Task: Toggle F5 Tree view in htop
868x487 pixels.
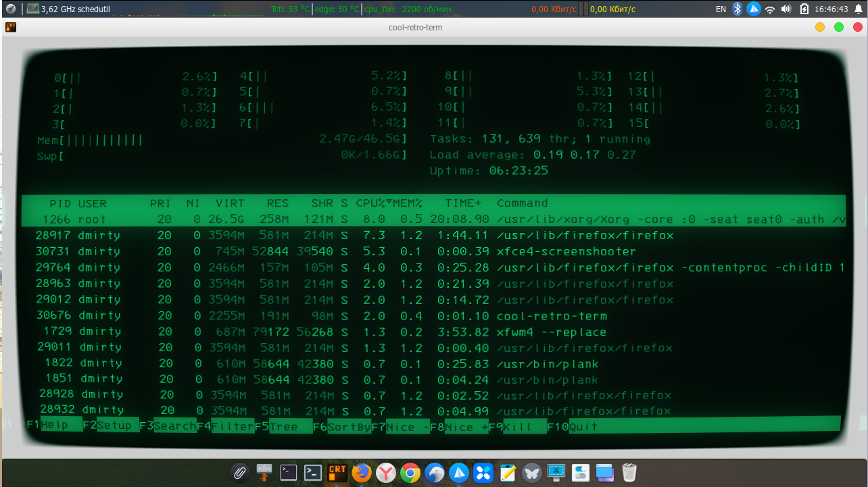Action: (x=283, y=426)
